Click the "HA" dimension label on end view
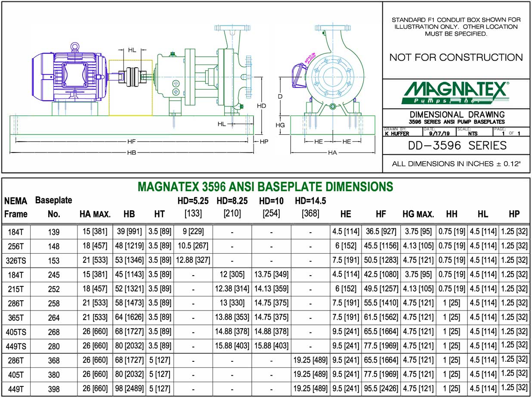The image size is (532, 398). tap(333, 152)
